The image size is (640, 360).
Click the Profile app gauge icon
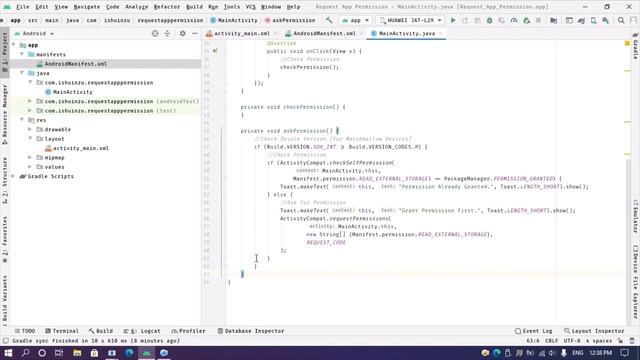[514, 20]
